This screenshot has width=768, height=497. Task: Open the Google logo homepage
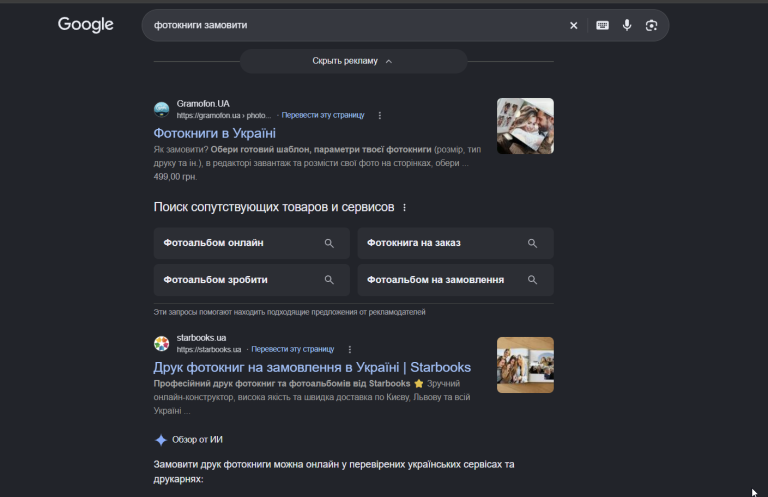coord(86,24)
